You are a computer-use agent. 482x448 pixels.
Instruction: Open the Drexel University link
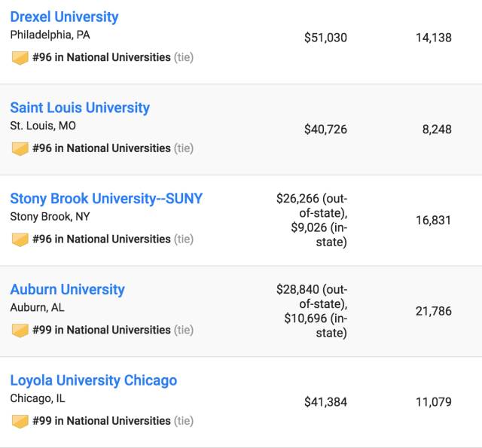coord(64,17)
